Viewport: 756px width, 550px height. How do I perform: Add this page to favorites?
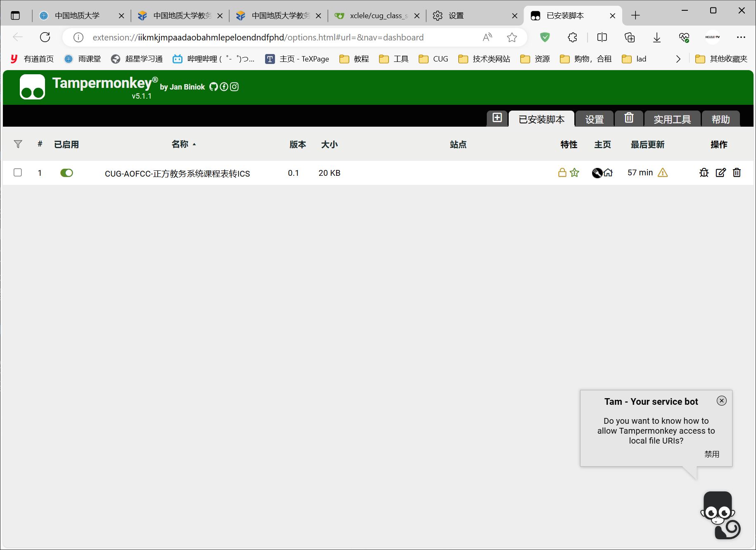point(512,38)
